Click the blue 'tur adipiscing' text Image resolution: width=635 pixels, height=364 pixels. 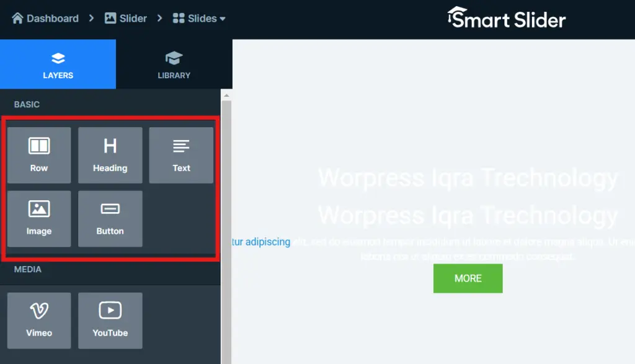[260, 242]
